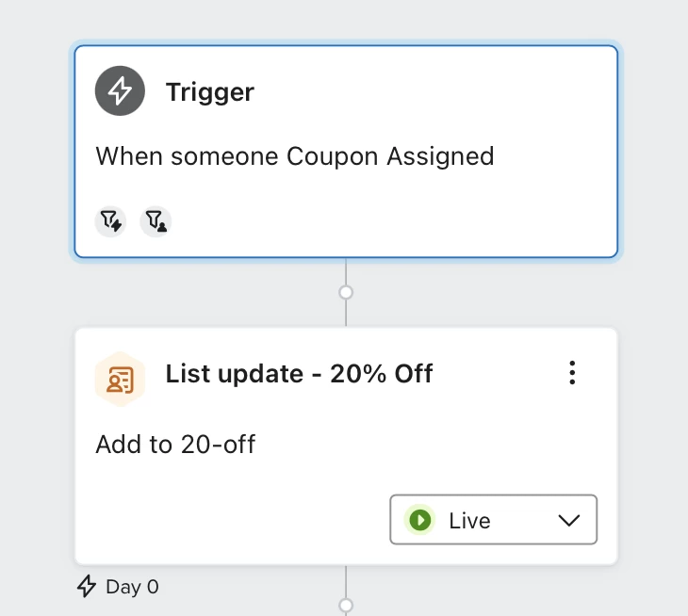The height and width of the screenshot is (616, 688).
Task: Select the 'List update - 20% Off' title
Action: point(300,374)
